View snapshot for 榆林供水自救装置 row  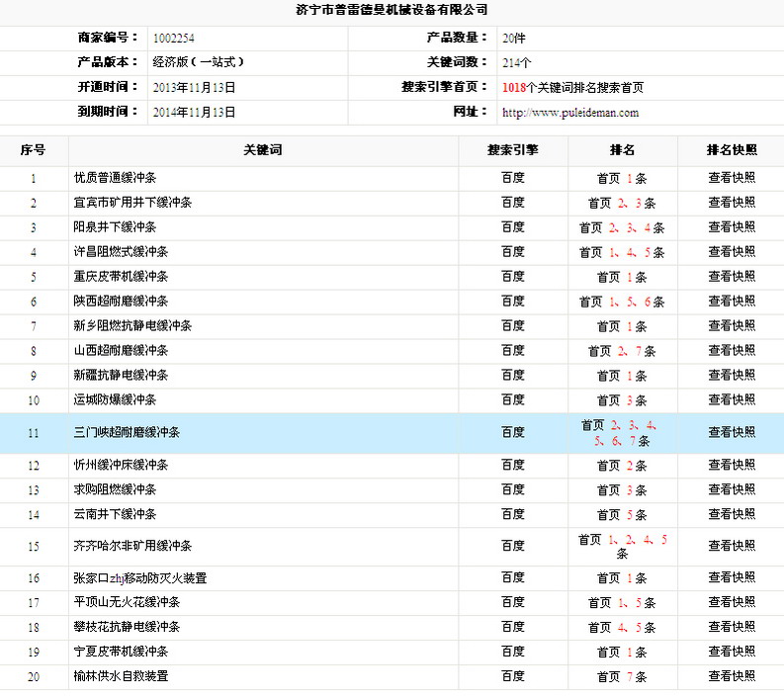pyautogui.click(x=732, y=676)
